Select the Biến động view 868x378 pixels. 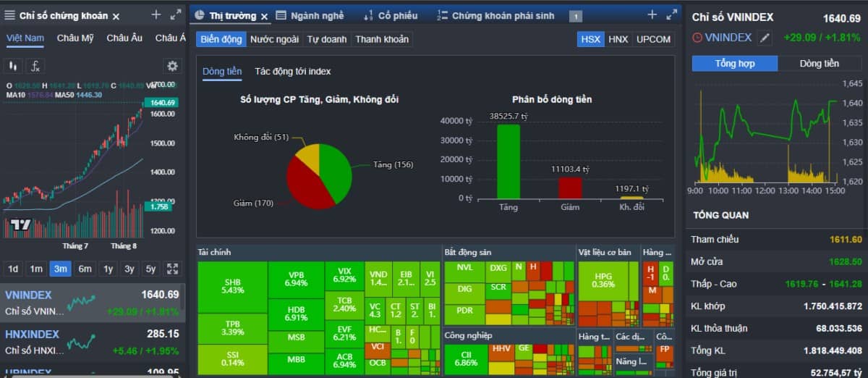pyautogui.click(x=221, y=39)
